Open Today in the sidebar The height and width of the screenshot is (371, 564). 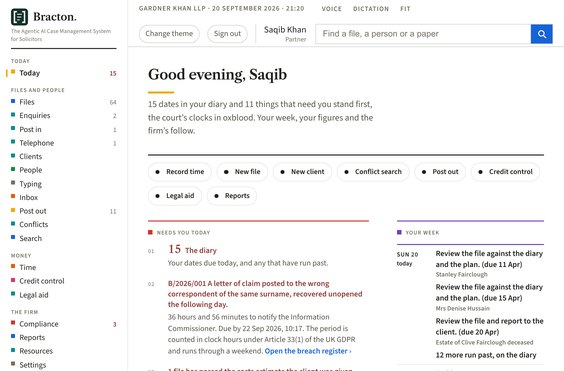pyautogui.click(x=29, y=73)
